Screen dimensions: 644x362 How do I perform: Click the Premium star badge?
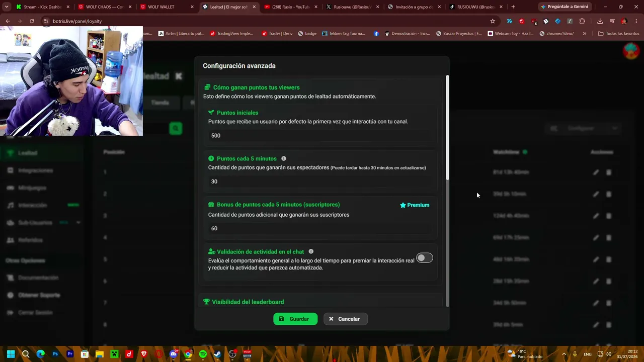click(415, 205)
